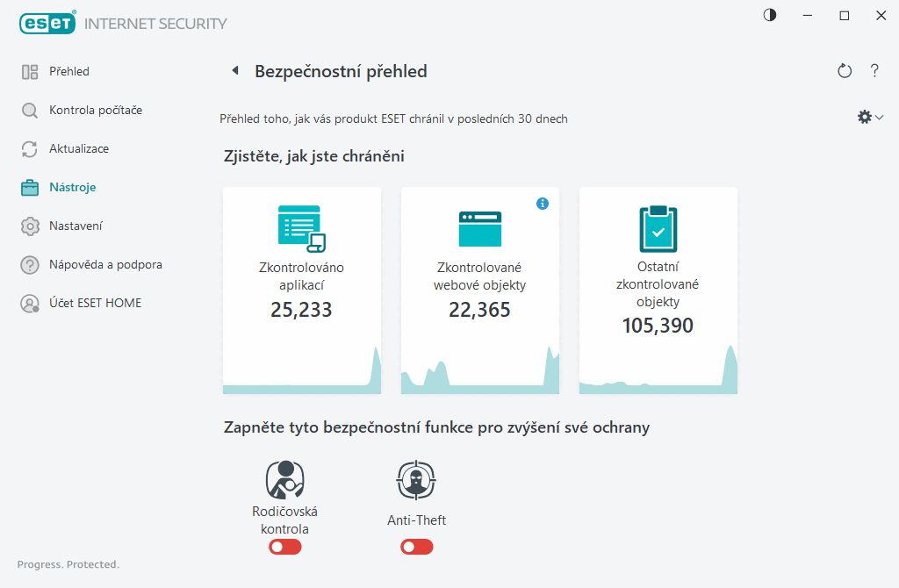
Task: Click the back arrow beside Bezpečnostní přehled
Action: (x=235, y=71)
